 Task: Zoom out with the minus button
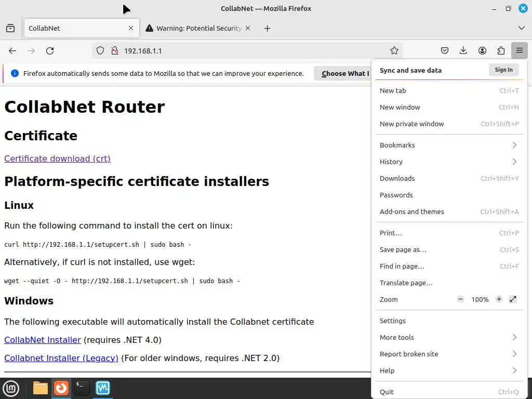click(460, 299)
